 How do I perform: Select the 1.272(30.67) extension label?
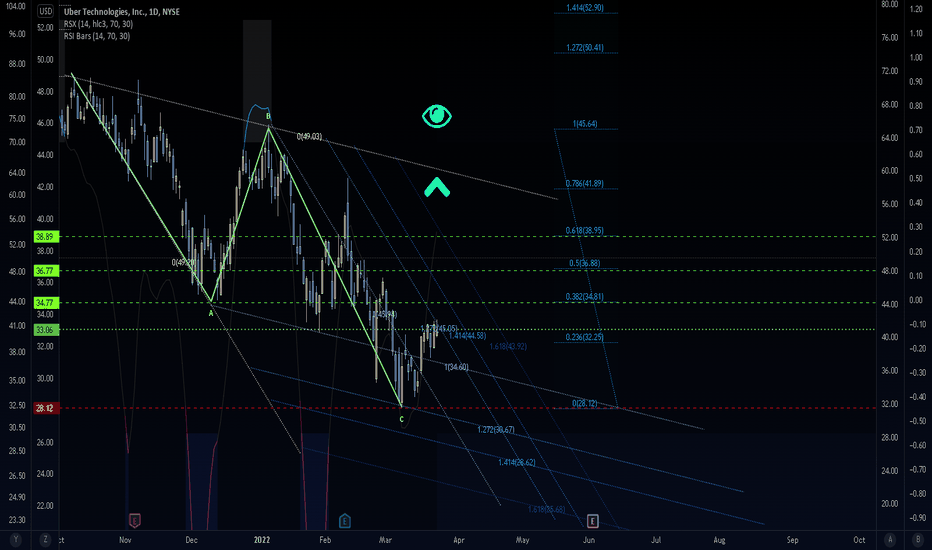click(496, 429)
